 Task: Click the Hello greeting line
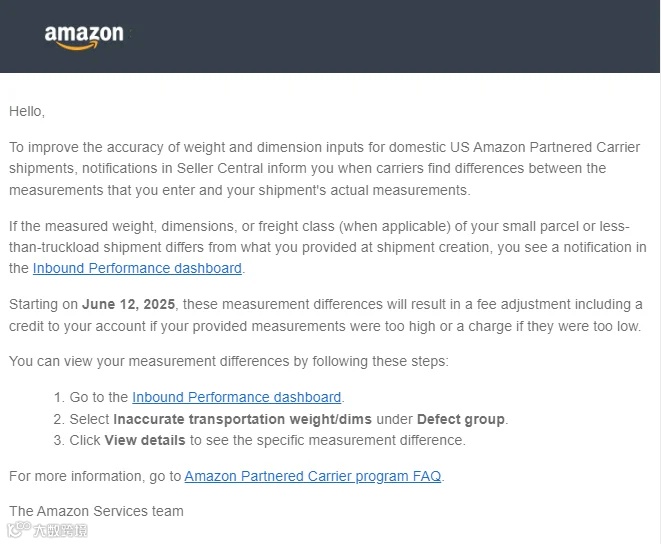coord(27,111)
